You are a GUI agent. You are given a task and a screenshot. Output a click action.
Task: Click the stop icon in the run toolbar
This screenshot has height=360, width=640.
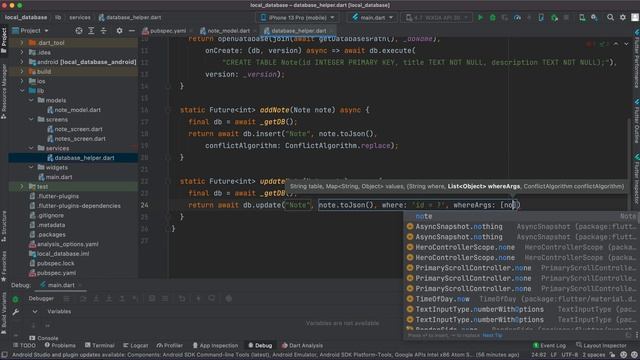[566, 18]
